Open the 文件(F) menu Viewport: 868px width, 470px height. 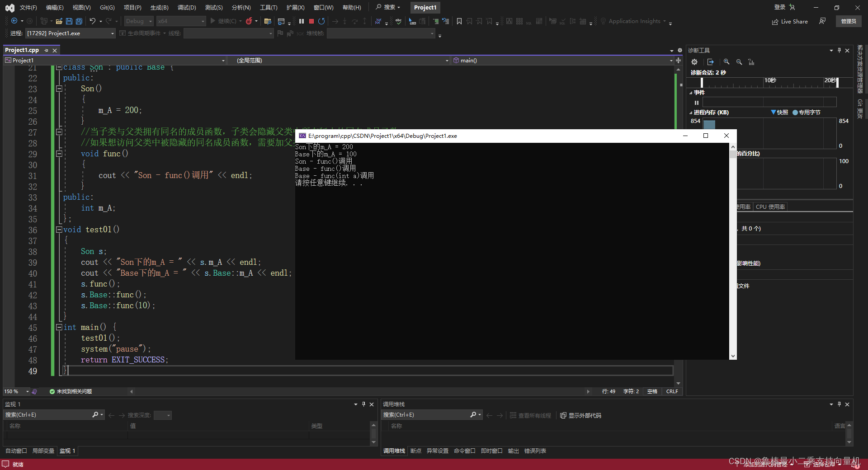point(28,7)
